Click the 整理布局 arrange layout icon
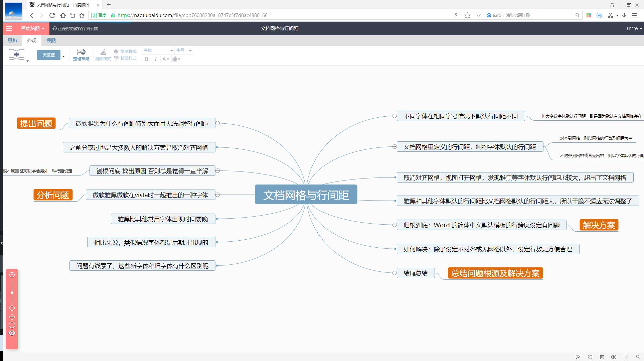 81,52
